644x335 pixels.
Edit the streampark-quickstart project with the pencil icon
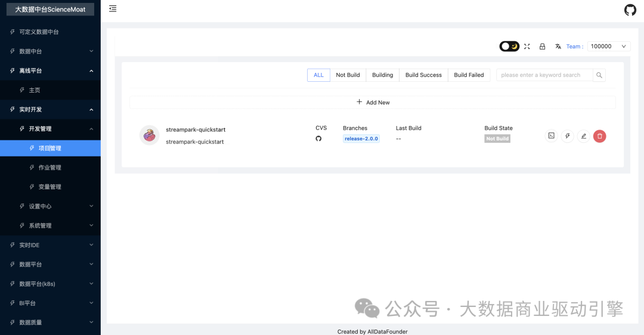(x=584, y=136)
